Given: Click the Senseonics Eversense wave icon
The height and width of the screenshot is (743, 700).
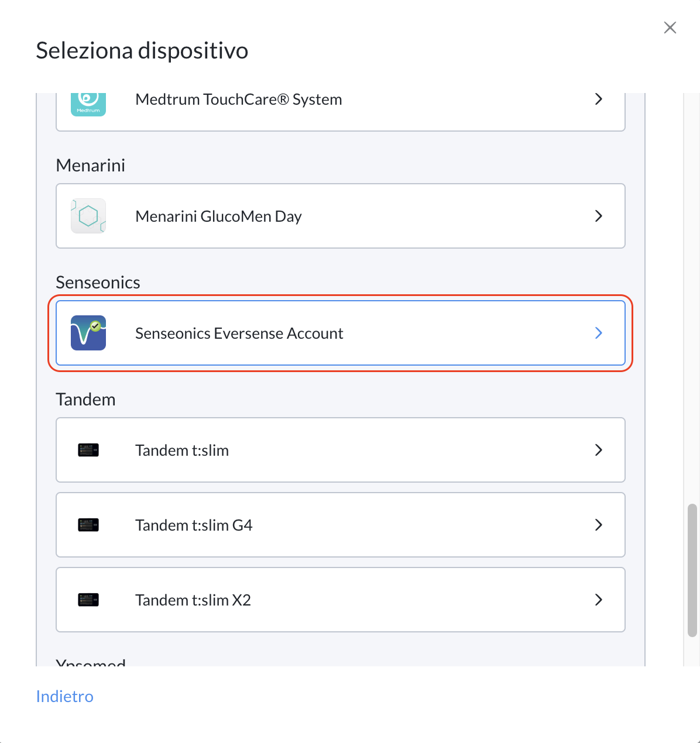Looking at the screenshot, I should click(88, 333).
